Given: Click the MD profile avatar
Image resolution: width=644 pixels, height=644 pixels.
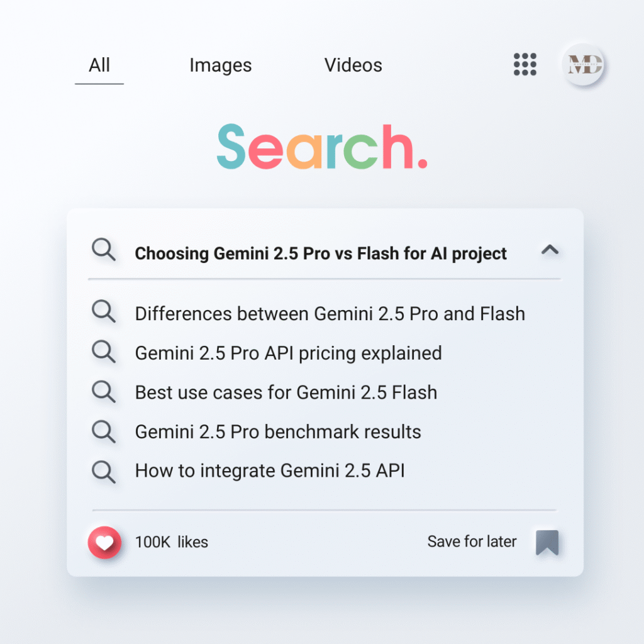Looking at the screenshot, I should [x=584, y=64].
